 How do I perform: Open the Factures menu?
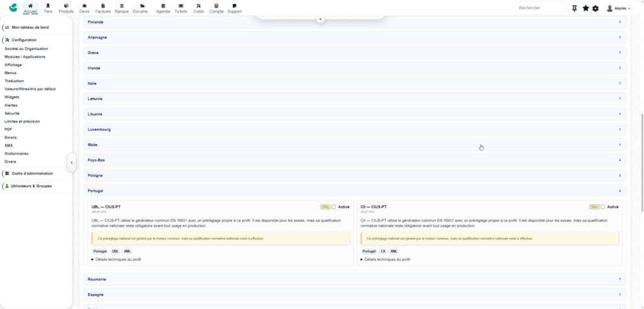coord(103,8)
